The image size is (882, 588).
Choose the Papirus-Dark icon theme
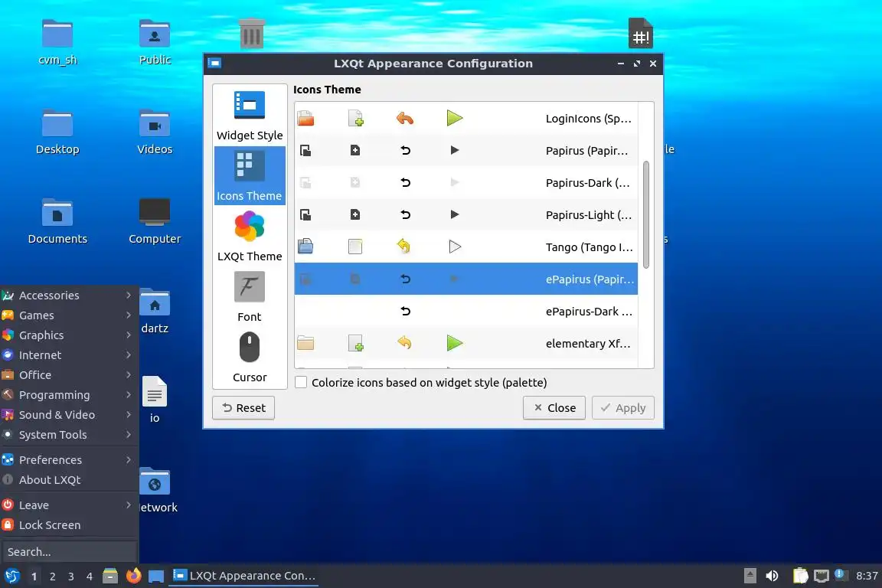point(465,182)
